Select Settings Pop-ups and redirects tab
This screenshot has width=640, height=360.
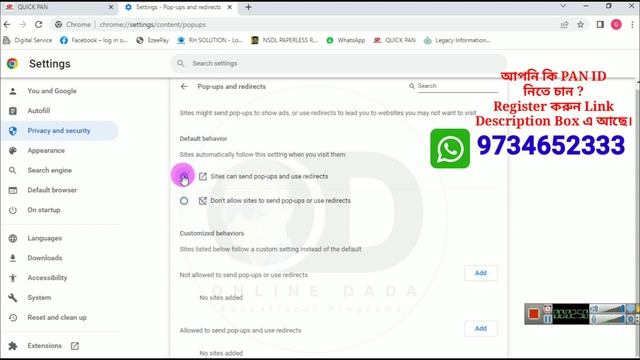pyautogui.click(x=178, y=7)
